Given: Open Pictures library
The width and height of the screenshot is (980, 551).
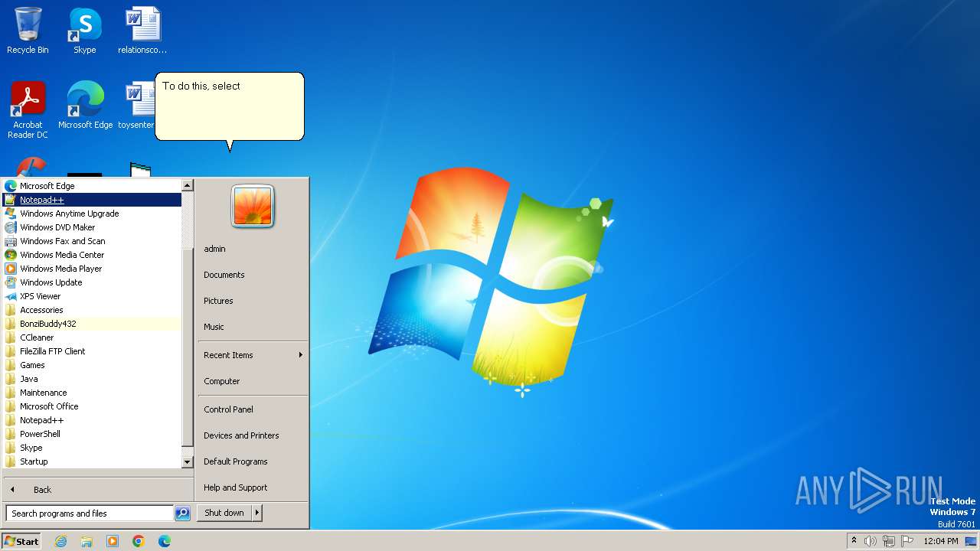Looking at the screenshot, I should [x=253, y=301].
